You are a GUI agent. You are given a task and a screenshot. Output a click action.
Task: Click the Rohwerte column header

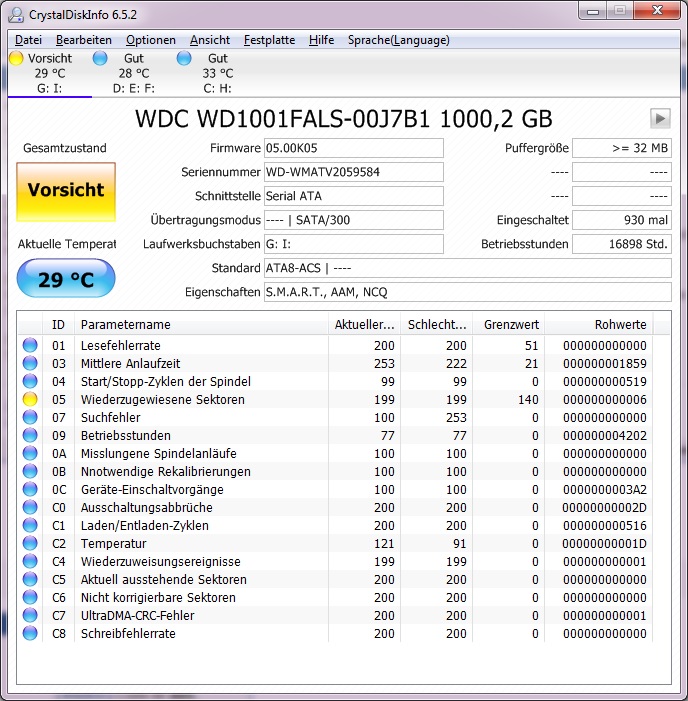pyautogui.click(x=599, y=325)
